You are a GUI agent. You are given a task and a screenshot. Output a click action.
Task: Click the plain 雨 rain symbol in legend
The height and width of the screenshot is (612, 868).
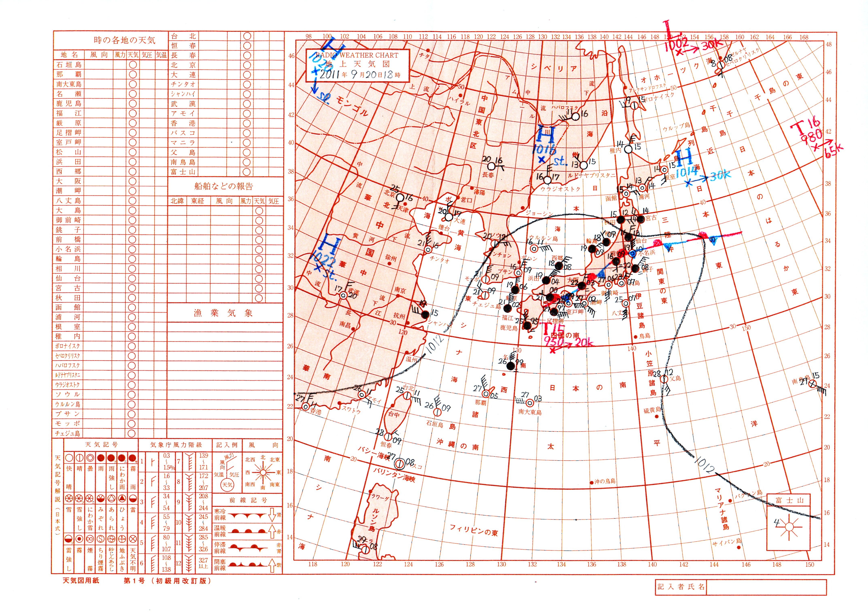click(x=101, y=458)
